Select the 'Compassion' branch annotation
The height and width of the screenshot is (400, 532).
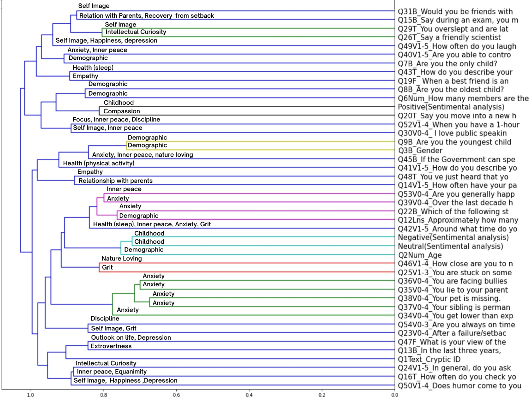pyautogui.click(x=122, y=111)
